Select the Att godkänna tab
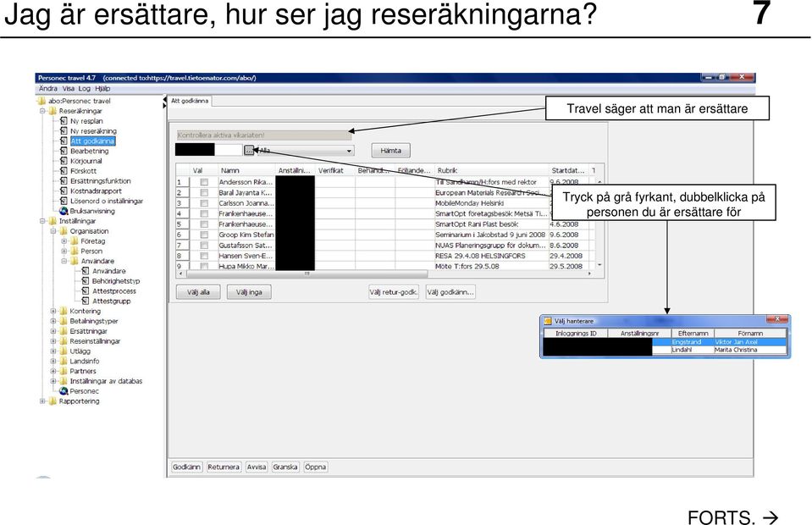Screen dimensions: 812x525 coord(190,101)
